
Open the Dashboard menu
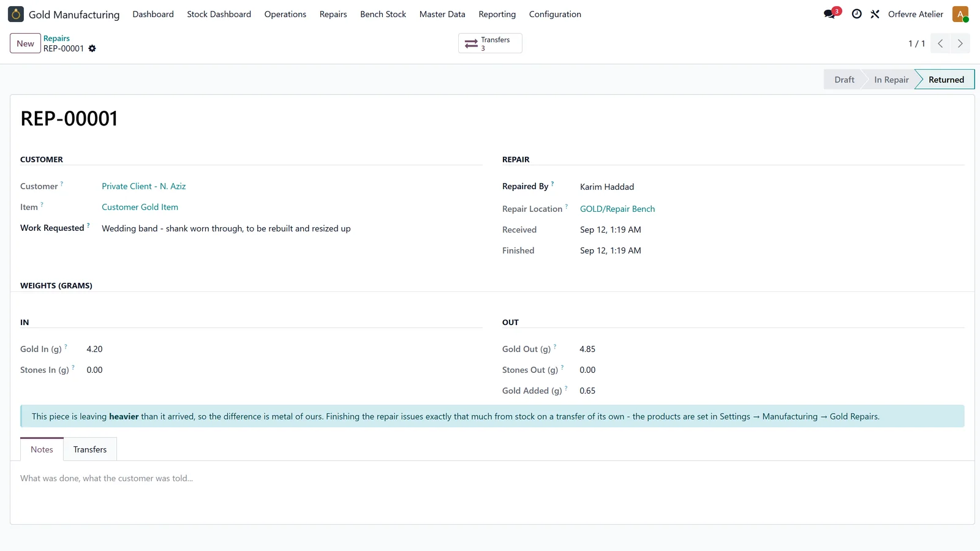coord(153,14)
